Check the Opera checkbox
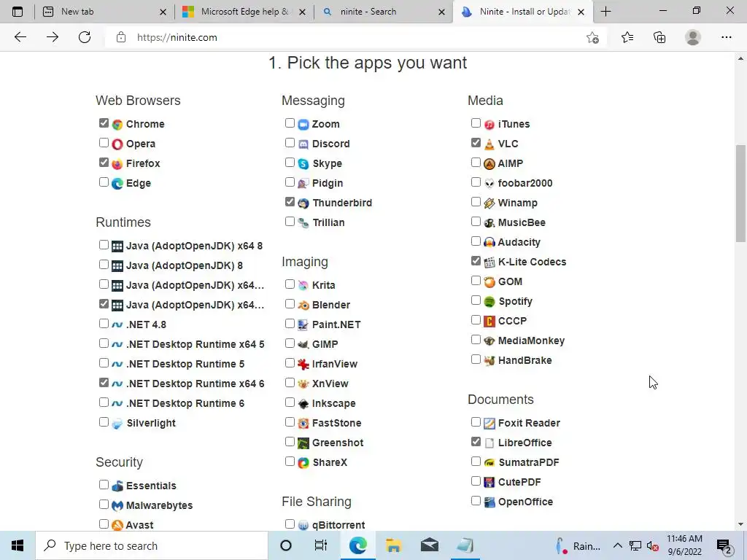Image resolution: width=747 pixels, height=560 pixels. point(104,142)
